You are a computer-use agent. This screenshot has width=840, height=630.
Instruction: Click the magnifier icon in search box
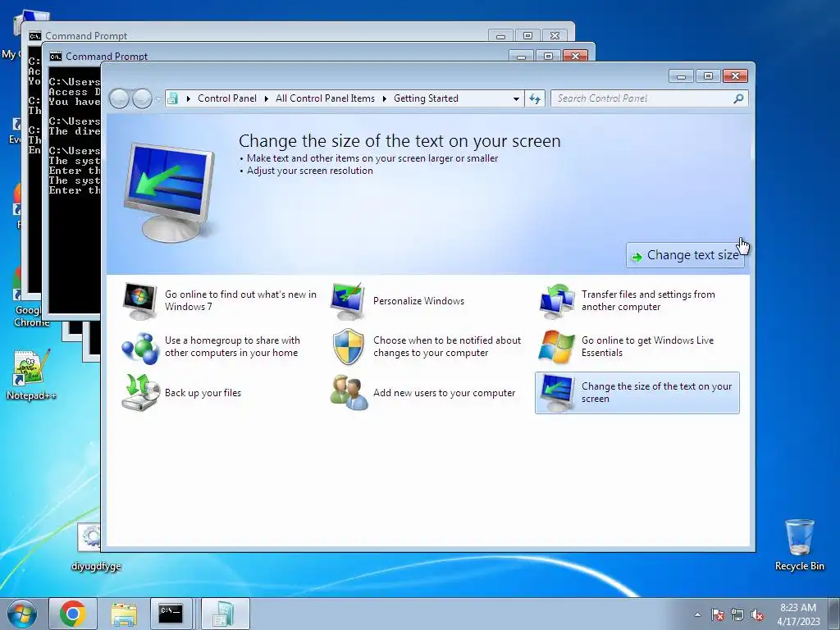[739, 98]
